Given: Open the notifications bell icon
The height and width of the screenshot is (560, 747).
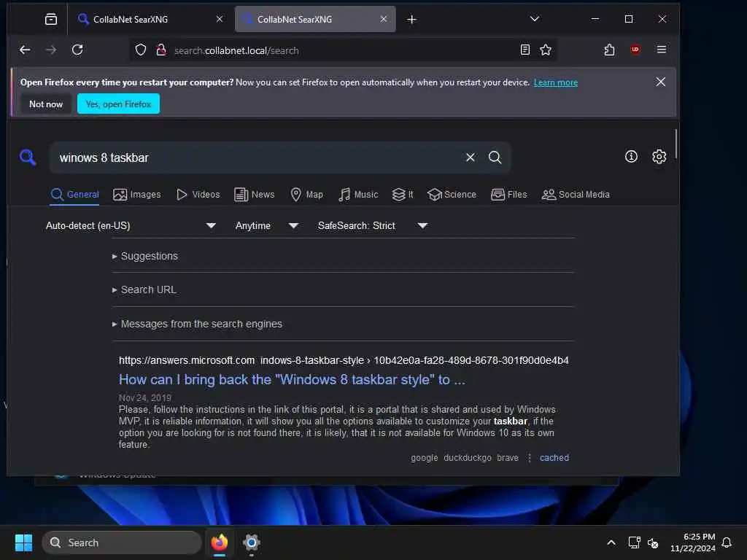Looking at the screenshot, I should [x=727, y=542].
